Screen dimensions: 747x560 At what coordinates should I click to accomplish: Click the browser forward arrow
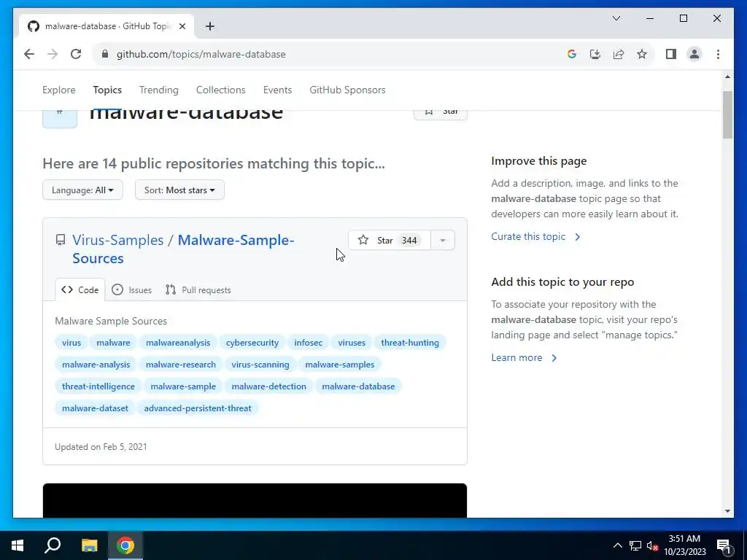coord(53,54)
